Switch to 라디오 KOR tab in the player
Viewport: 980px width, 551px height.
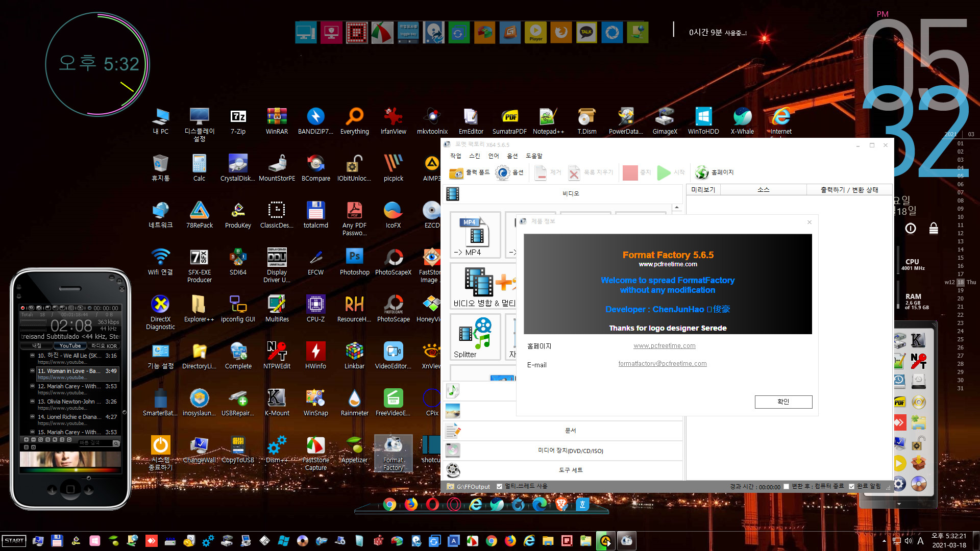coord(104,346)
